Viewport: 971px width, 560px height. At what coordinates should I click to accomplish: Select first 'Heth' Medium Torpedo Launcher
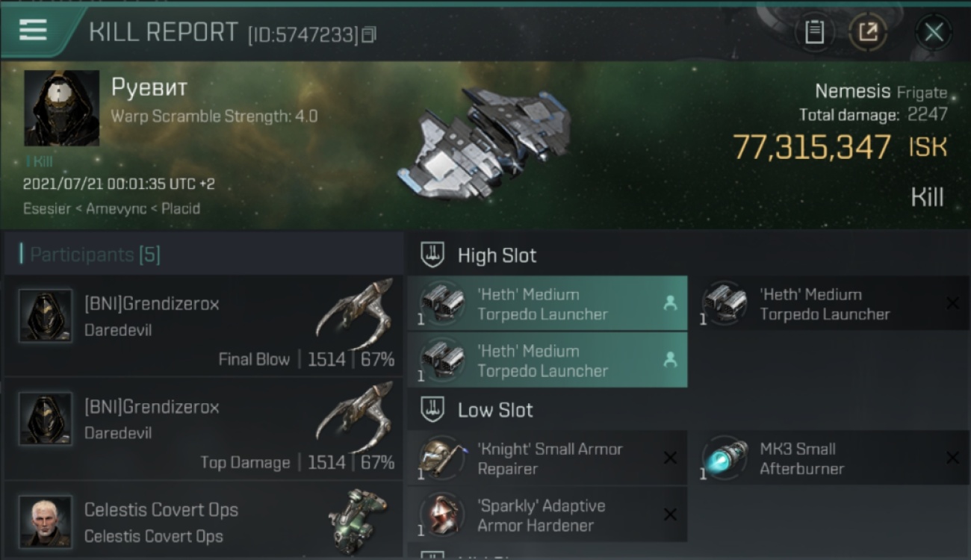pos(547,304)
